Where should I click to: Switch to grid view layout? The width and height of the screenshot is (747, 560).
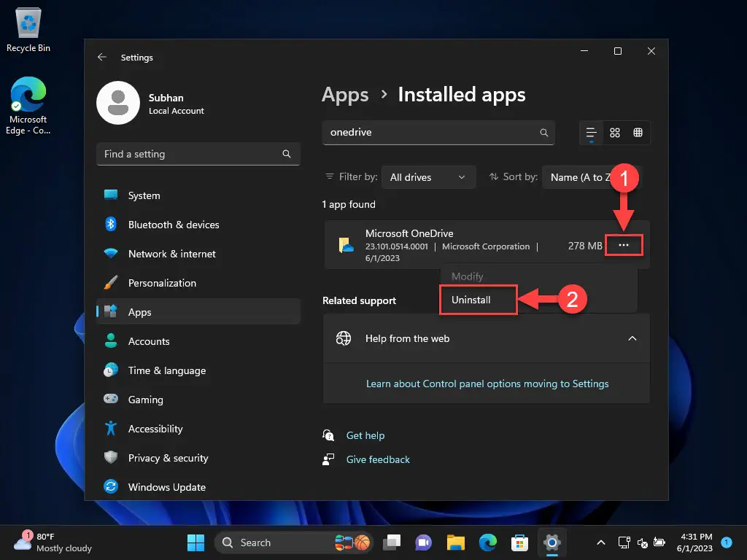click(615, 133)
